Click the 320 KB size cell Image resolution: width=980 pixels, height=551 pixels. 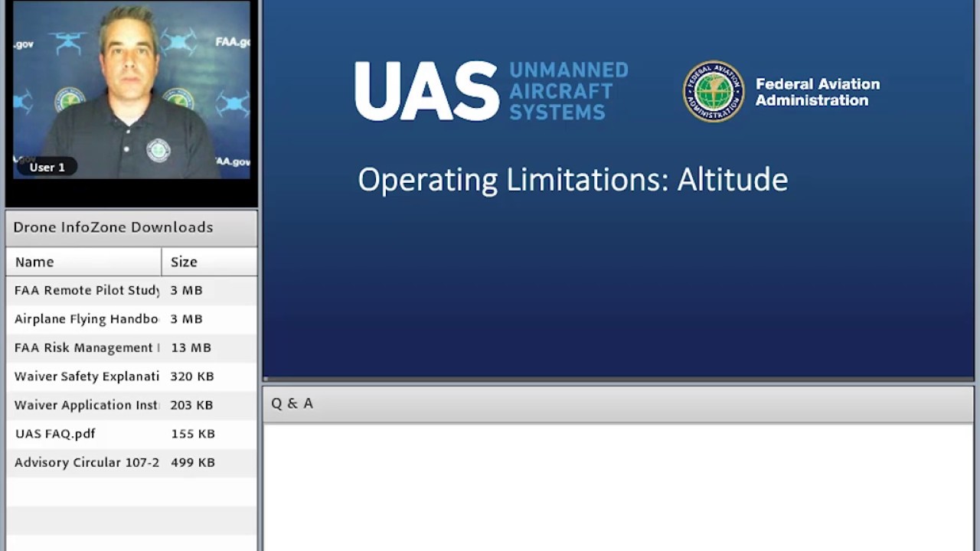coord(192,377)
